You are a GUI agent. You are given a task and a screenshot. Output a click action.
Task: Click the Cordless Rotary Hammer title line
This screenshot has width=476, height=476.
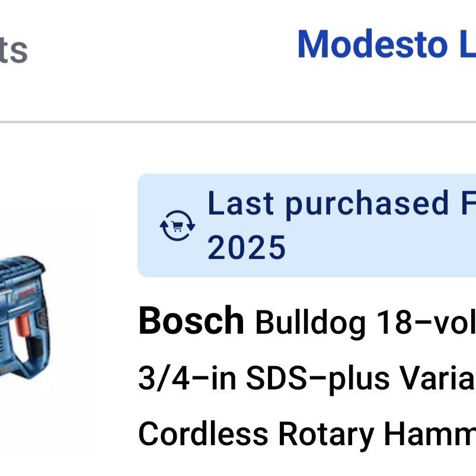tap(307, 434)
